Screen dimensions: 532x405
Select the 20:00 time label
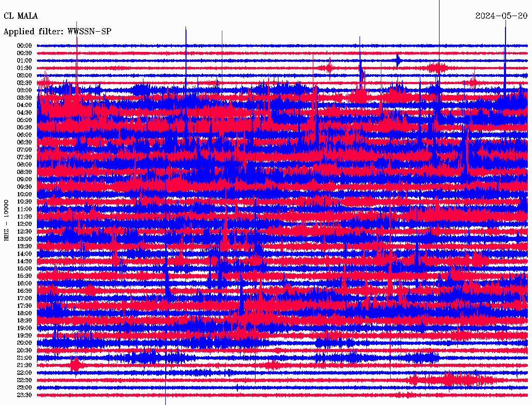coord(24,343)
